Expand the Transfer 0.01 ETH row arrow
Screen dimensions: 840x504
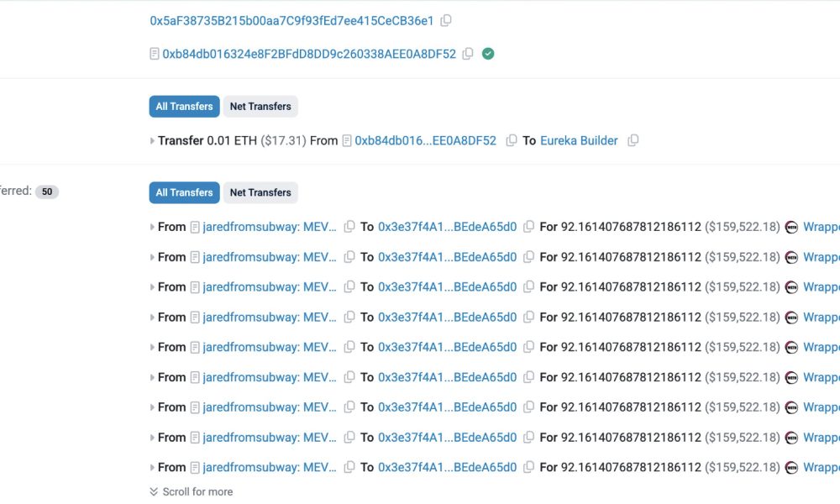click(152, 141)
